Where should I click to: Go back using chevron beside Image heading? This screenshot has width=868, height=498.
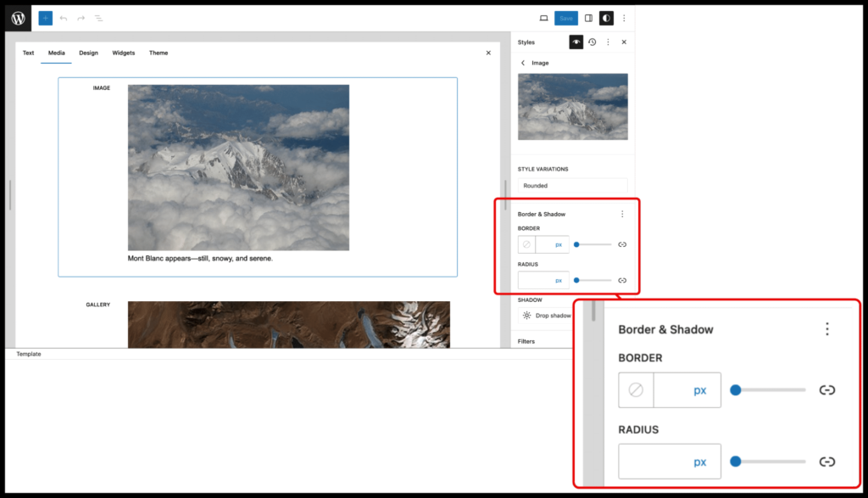523,63
